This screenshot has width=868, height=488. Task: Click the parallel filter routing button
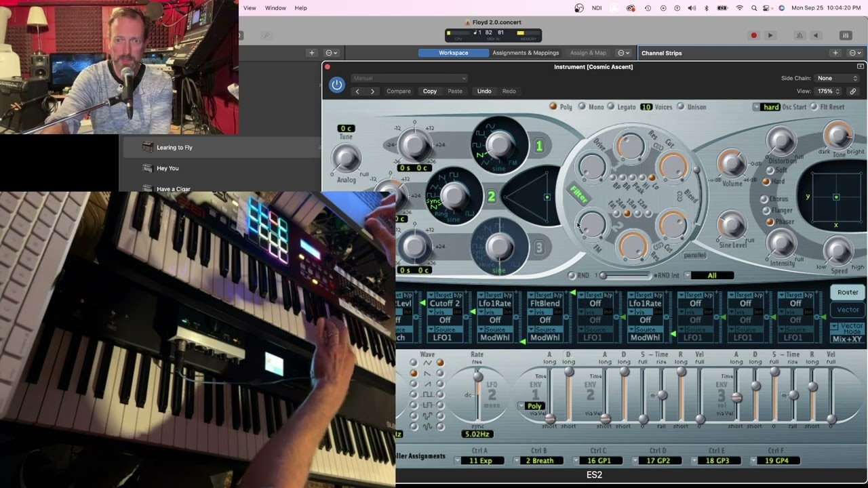[694, 256]
